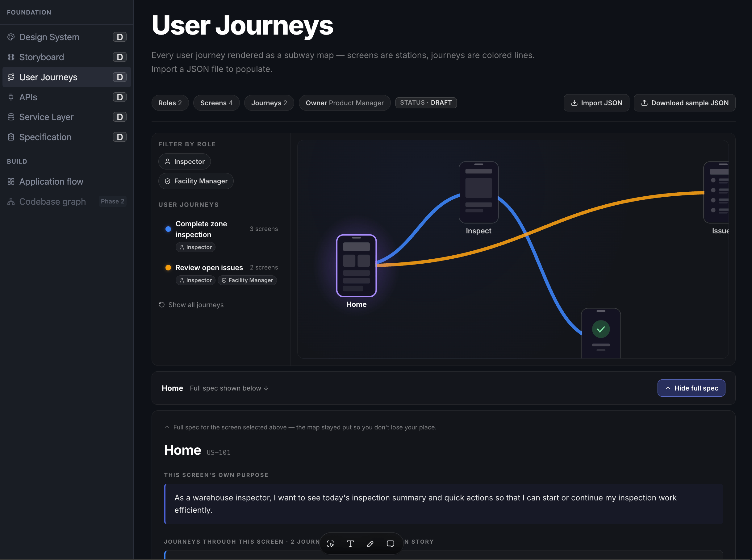Click the D badge beside Storyboard
Screen dimensions: 752x560
(x=120, y=57)
